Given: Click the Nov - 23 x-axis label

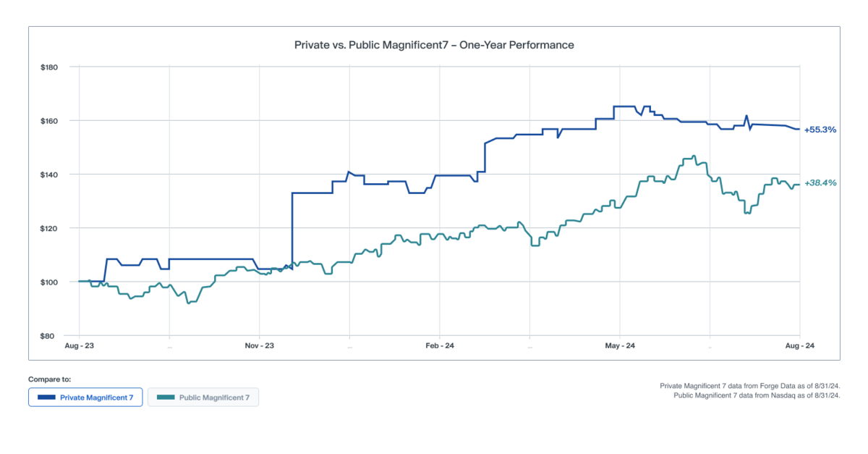Looking at the screenshot, I should [259, 347].
